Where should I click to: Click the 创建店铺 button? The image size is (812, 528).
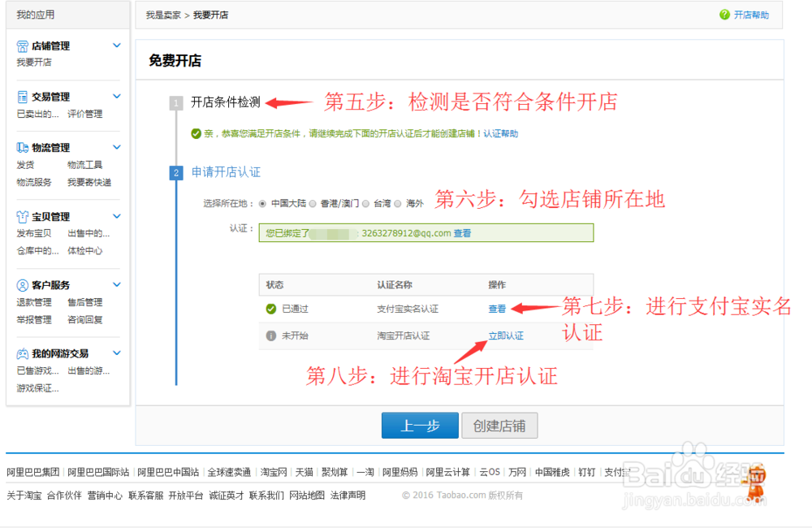[499, 425]
